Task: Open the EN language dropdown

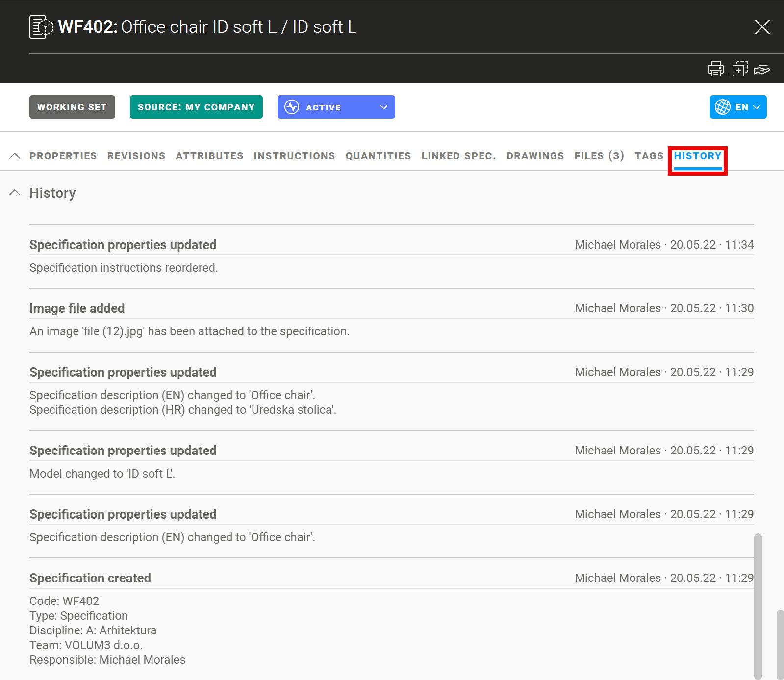Action: pyautogui.click(x=737, y=107)
